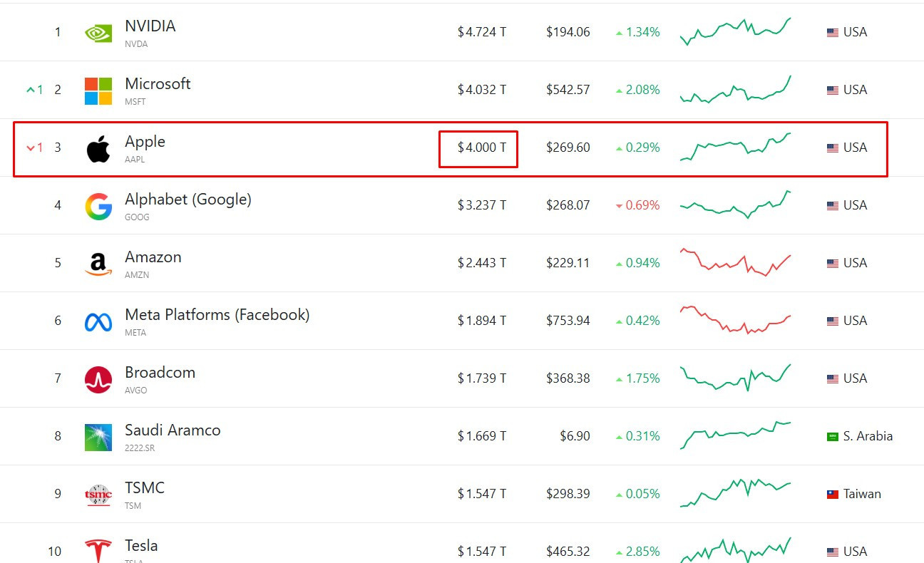Click Apple's $4.000 T market cap

[482, 148]
